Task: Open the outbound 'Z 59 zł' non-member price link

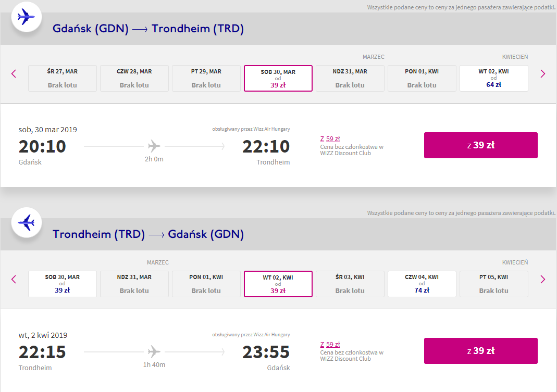Action: (x=330, y=139)
